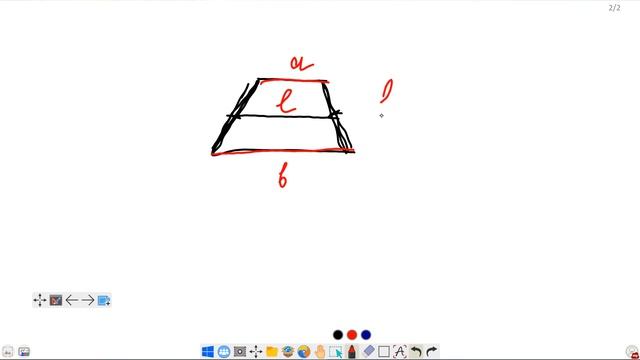This screenshot has width=640, height=360.
Task: Open the yellow folder icon
Action: pyautogui.click(x=272, y=351)
